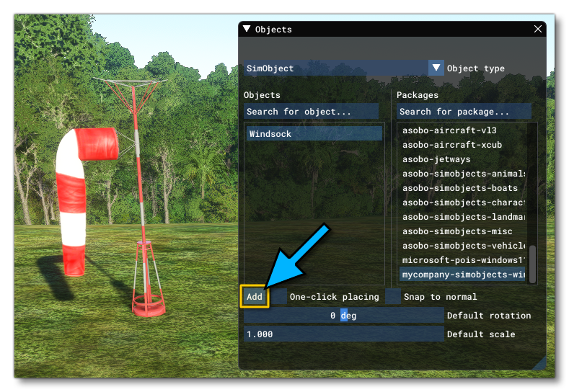Viewport: 569px width, 392px height.
Task: Click the Packages list scrollbar
Action: pos(533,264)
